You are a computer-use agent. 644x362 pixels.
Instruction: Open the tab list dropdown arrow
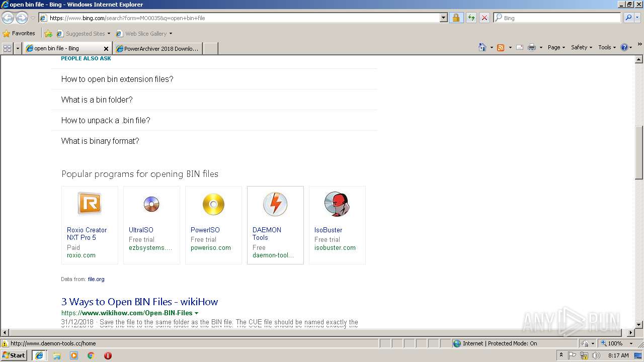point(18,48)
